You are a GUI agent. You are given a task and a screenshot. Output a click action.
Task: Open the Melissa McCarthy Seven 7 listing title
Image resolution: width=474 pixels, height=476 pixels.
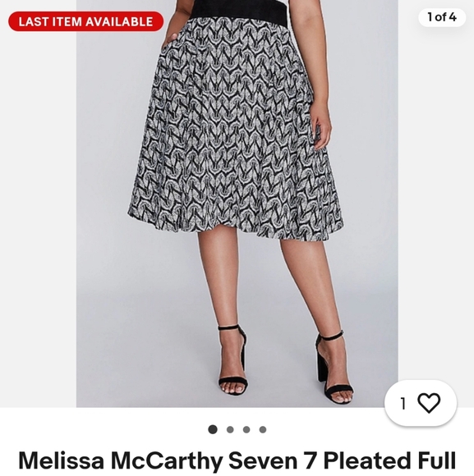click(x=237, y=461)
